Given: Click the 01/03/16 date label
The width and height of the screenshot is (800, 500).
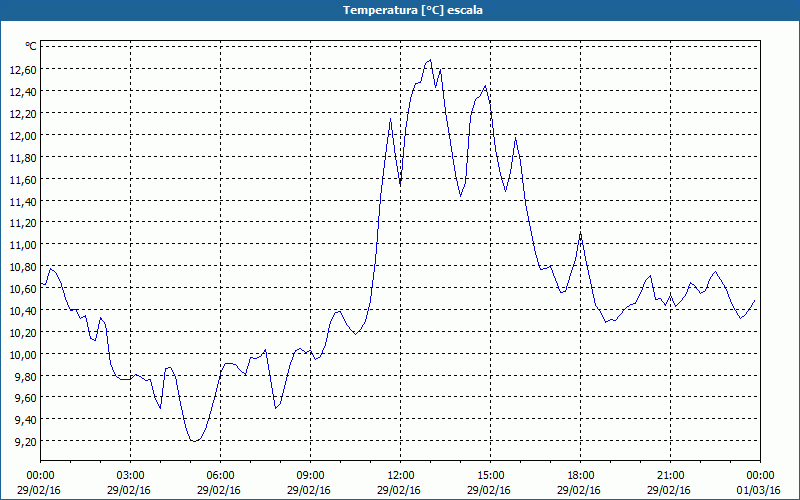Looking at the screenshot, I should tap(760, 490).
